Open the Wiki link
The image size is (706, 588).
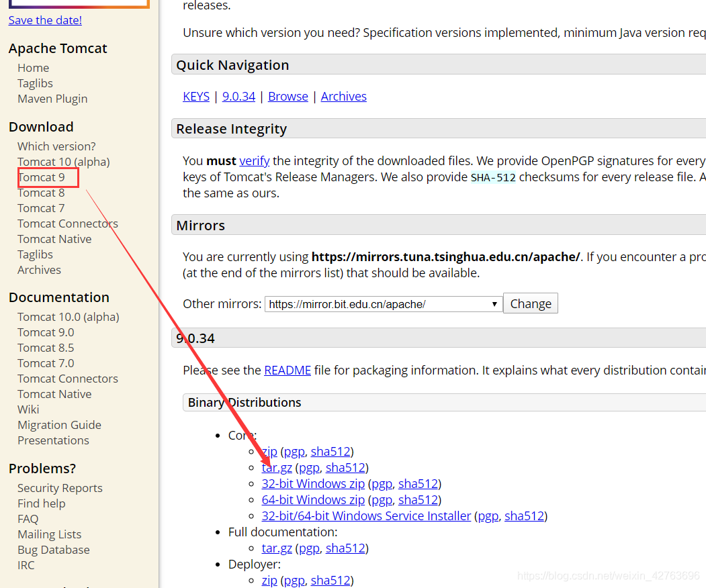pos(28,409)
